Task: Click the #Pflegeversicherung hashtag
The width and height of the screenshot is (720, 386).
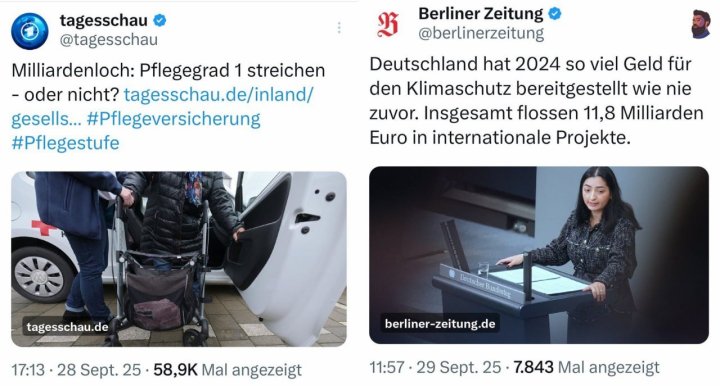Action: (x=174, y=119)
